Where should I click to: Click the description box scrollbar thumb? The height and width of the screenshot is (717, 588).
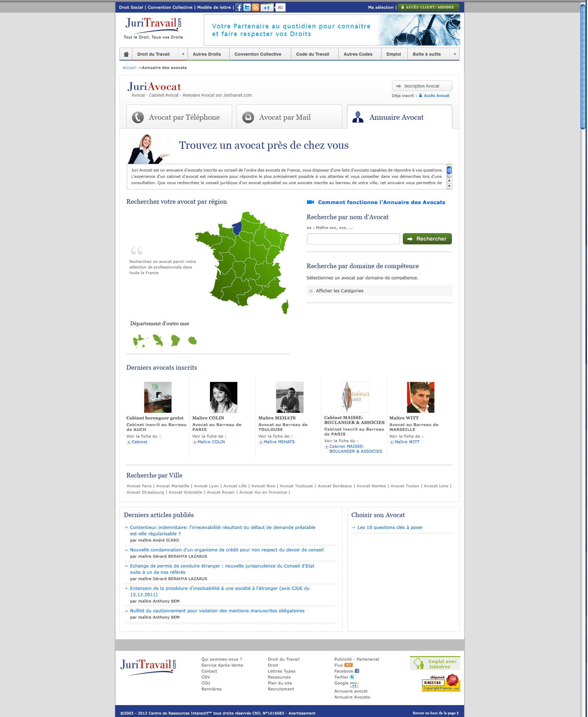click(449, 170)
